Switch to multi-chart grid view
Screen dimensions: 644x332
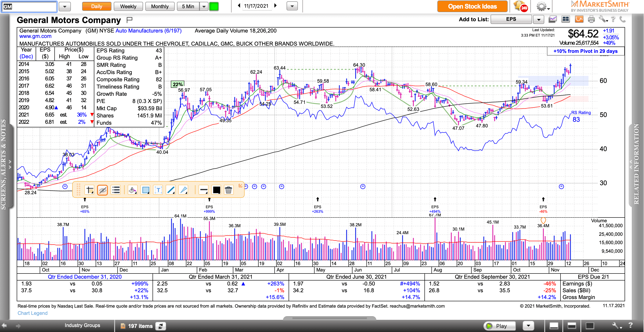(x=565, y=19)
